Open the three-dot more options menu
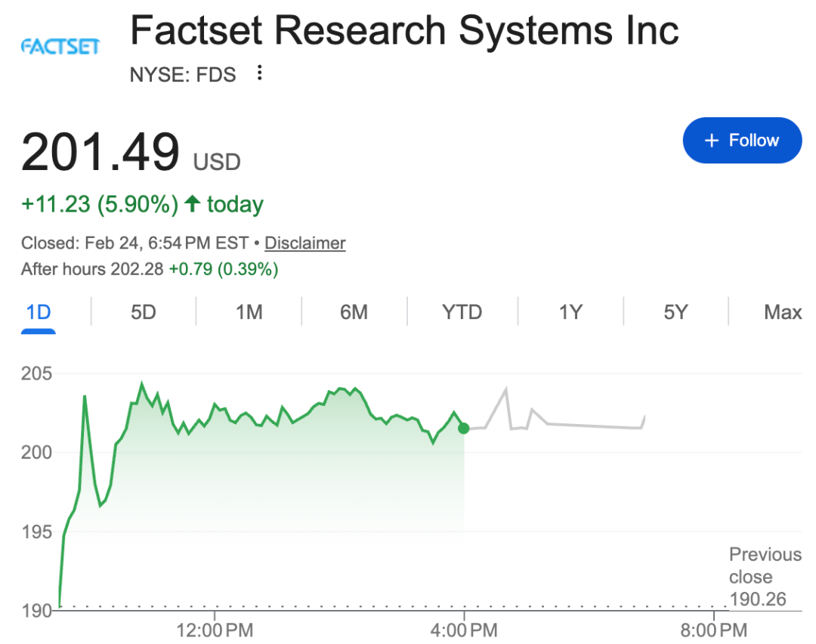This screenshot has height=644, width=816. click(260, 73)
